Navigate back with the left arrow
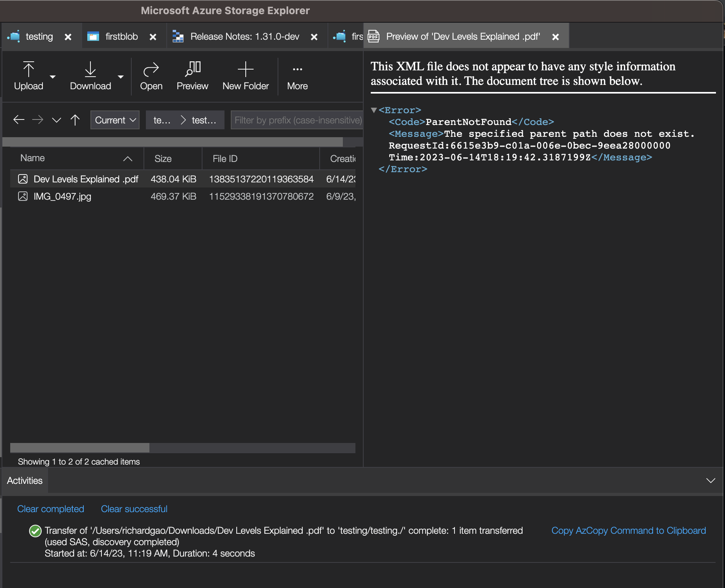Screen dimensions: 725x588 coord(19,120)
